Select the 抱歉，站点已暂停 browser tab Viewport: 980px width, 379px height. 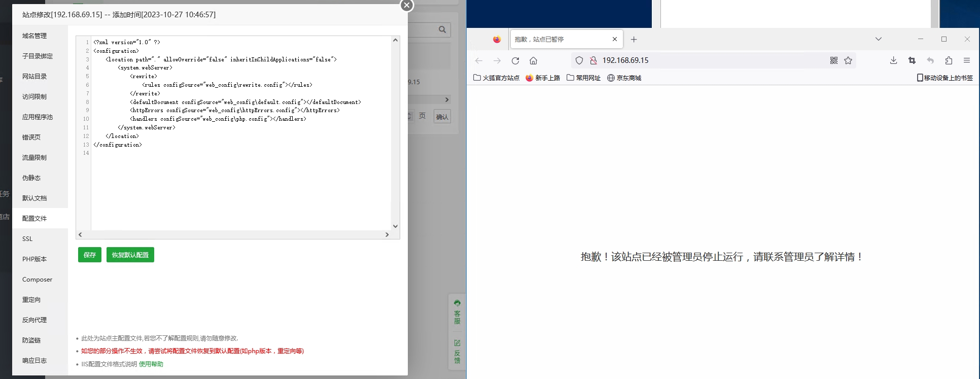566,39
